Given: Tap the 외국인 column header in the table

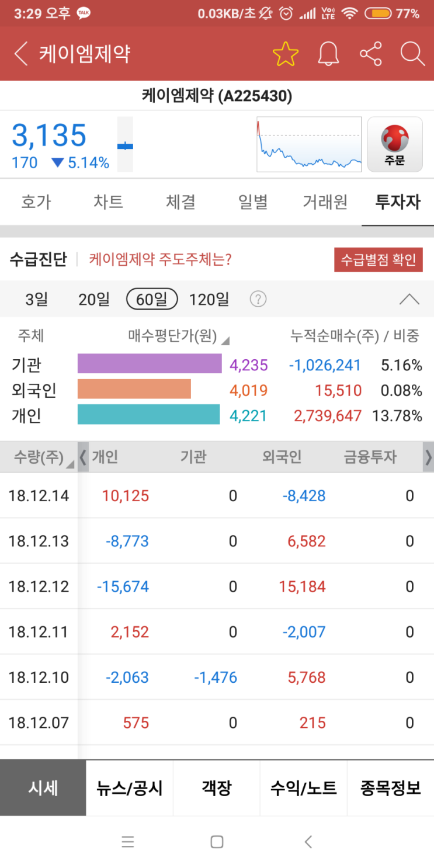Looking at the screenshot, I should pyautogui.click(x=282, y=457).
